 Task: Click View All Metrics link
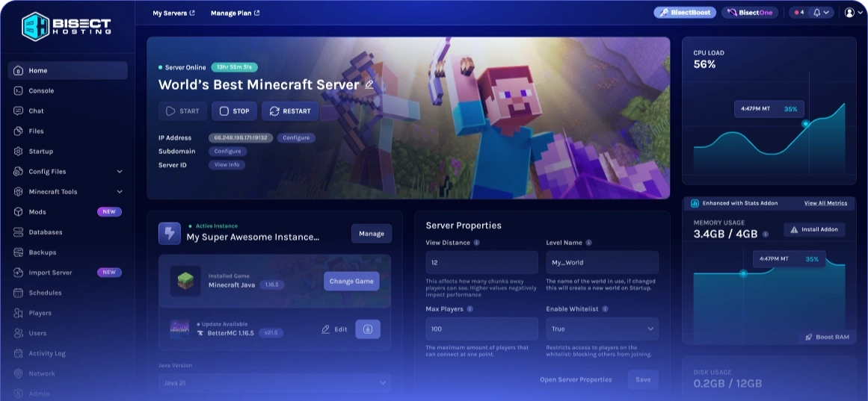825,203
